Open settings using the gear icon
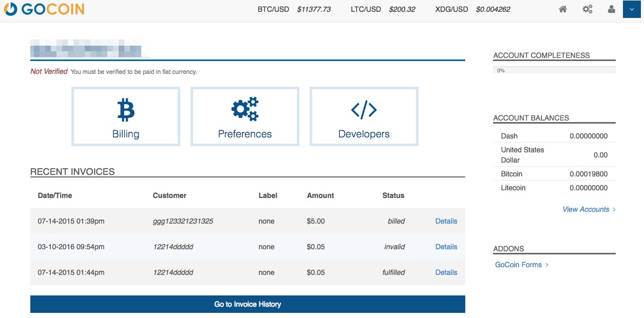 [587, 9]
